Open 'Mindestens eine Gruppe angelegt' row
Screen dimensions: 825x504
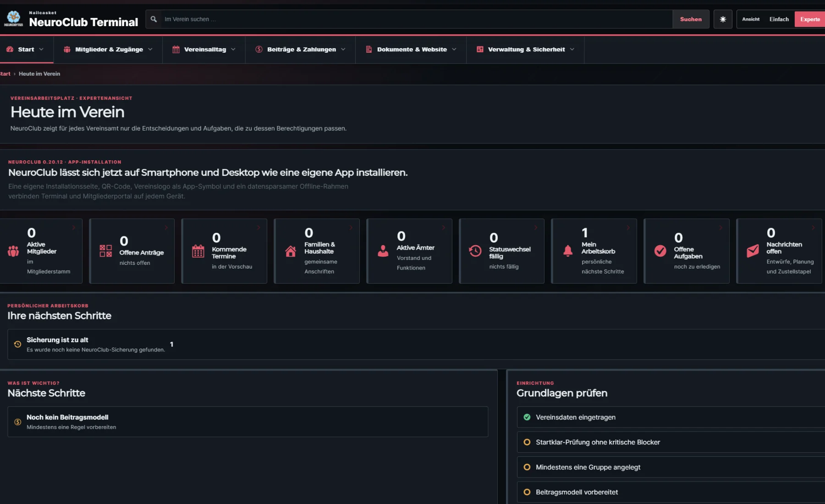[x=671, y=467]
